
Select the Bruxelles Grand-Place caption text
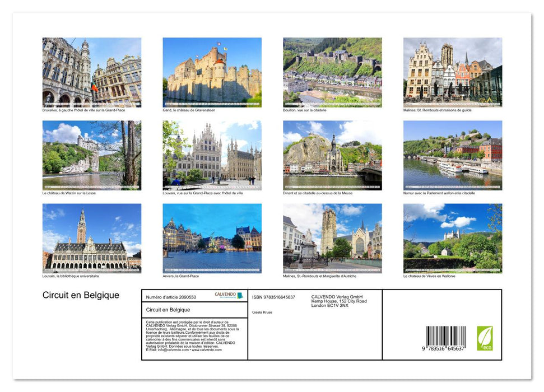coord(84,110)
